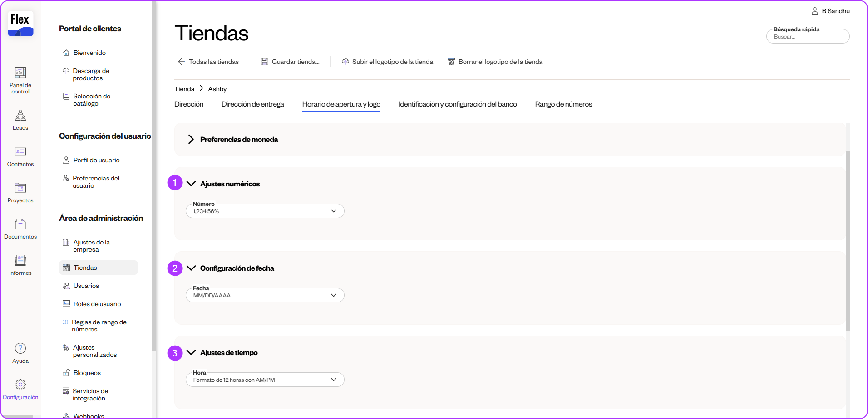The height and width of the screenshot is (419, 868).
Task: Switch to the Rango de números tab
Action: pyautogui.click(x=563, y=104)
